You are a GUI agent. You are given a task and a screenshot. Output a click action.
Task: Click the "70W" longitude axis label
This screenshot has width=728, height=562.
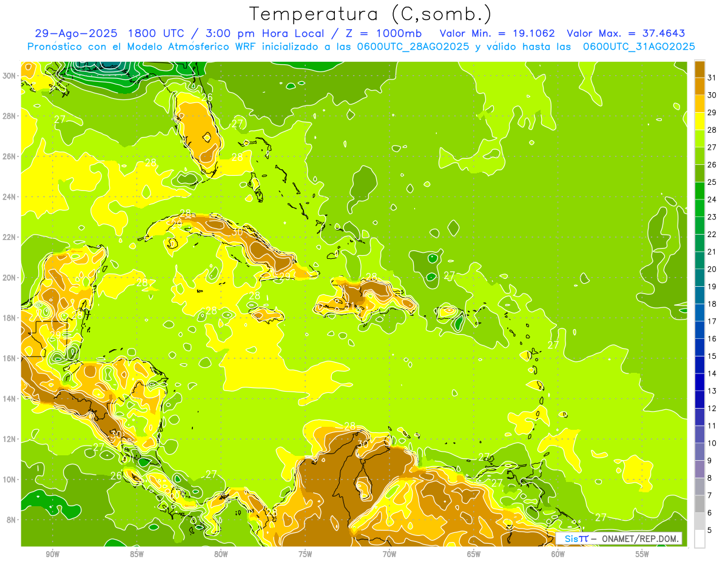pyautogui.click(x=389, y=554)
